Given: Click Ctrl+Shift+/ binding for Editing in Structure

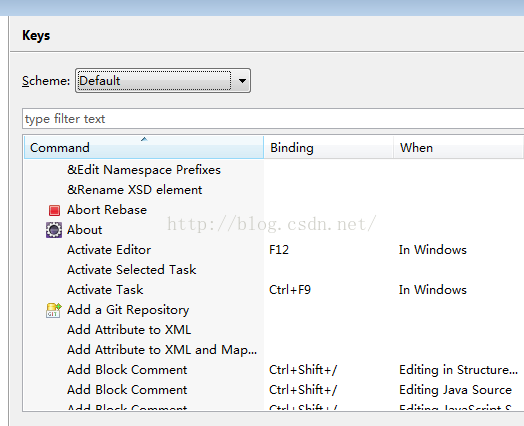Looking at the screenshot, I should (303, 370).
